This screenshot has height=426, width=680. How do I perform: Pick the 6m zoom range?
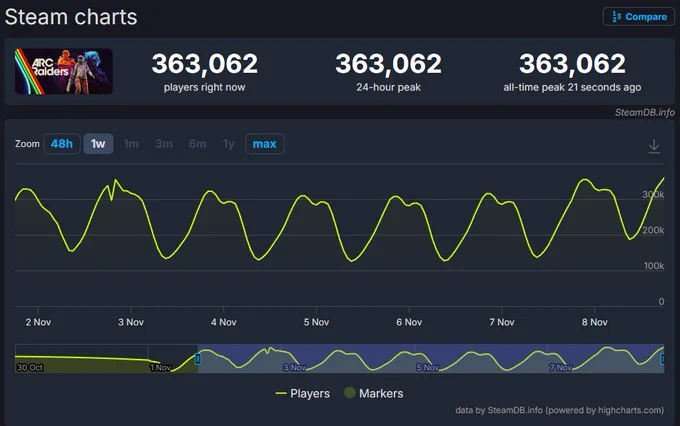point(197,144)
